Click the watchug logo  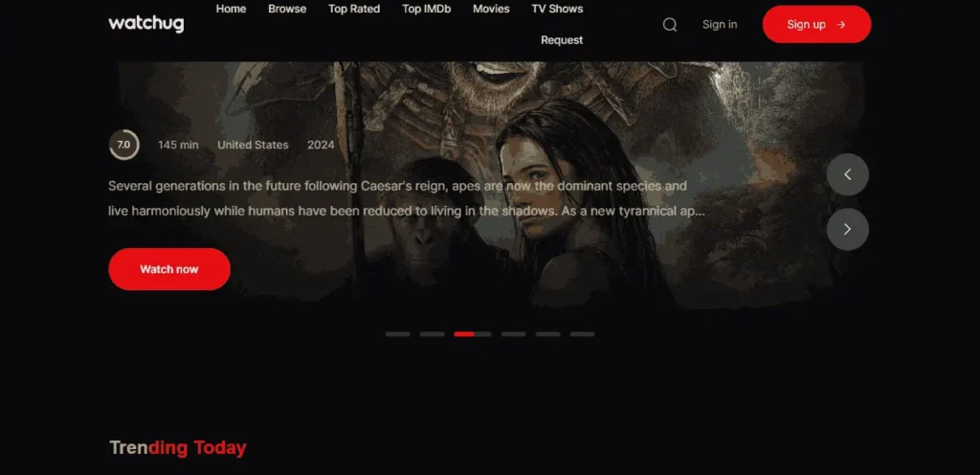point(146,24)
